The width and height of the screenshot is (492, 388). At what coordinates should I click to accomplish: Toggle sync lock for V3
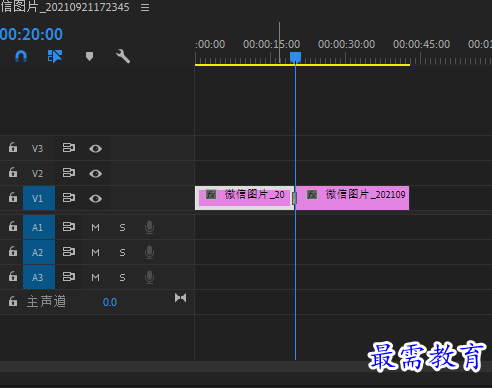[69, 148]
